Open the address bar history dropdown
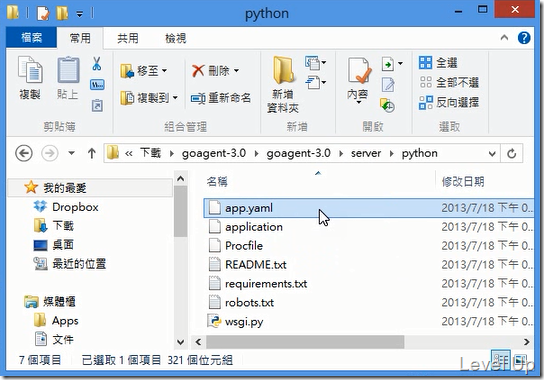The width and height of the screenshot is (544, 380). point(492,153)
